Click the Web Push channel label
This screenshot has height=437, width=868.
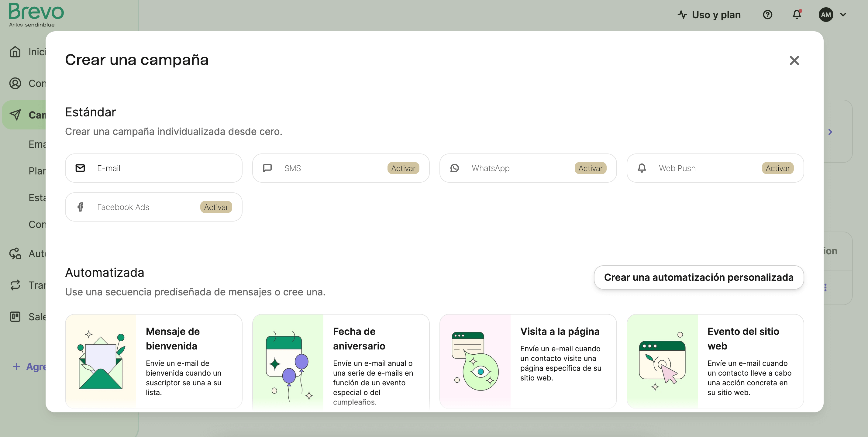point(677,168)
